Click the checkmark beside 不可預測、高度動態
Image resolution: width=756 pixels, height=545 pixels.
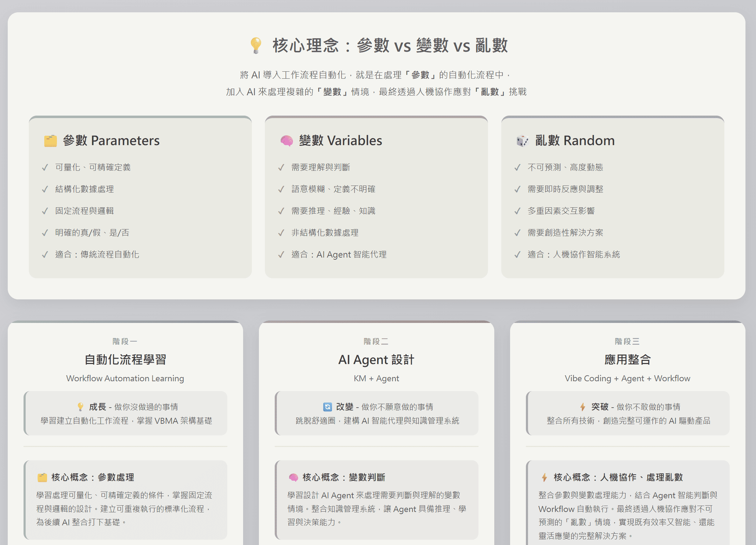(517, 168)
